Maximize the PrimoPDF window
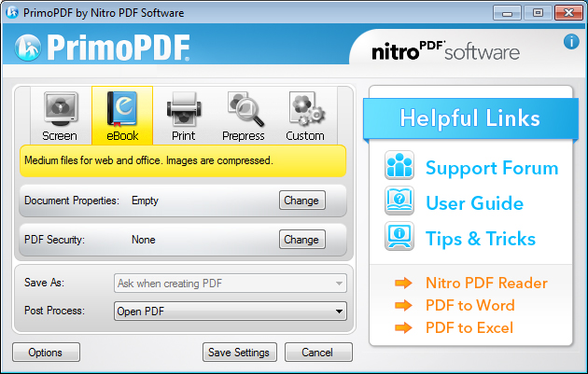The height and width of the screenshot is (374, 588). (x=538, y=13)
